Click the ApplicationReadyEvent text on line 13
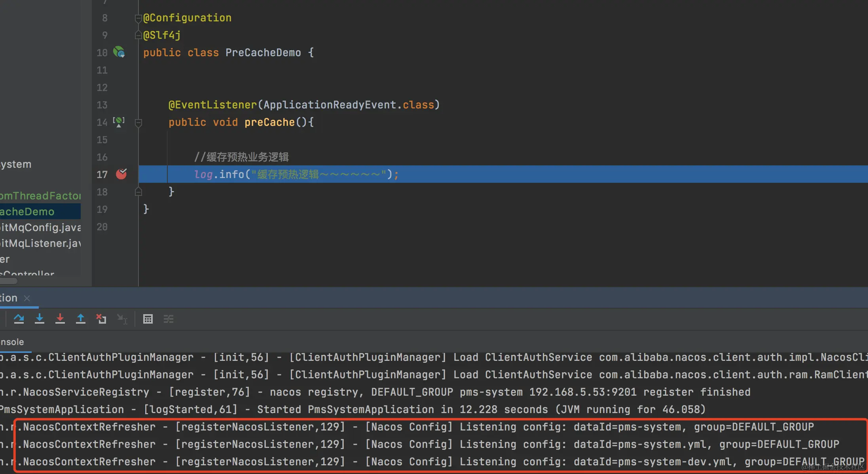The height and width of the screenshot is (474, 868). pyautogui.click(x=330, y=105)
